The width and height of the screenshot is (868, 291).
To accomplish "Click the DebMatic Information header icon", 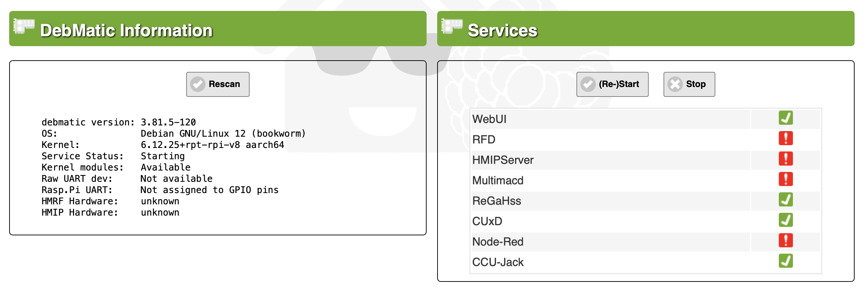I will pyautogui.click(x=24, y=26).
